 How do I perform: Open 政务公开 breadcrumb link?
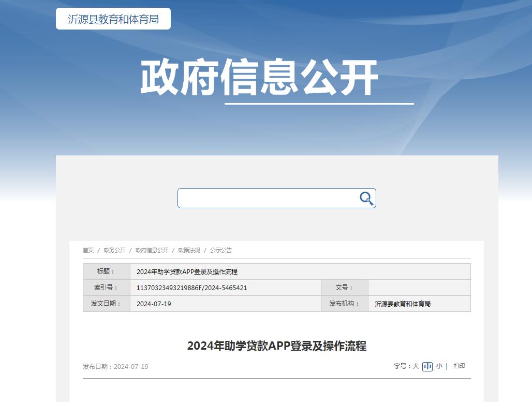click(114, 250)
